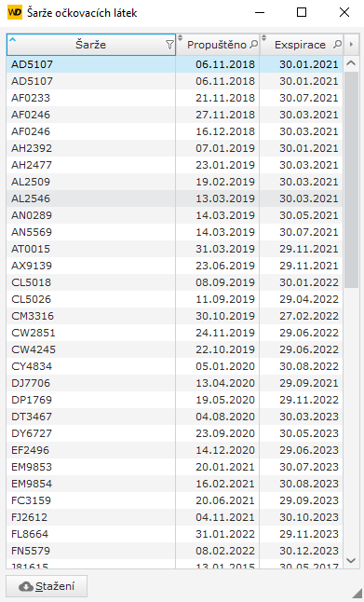Click the search magnifier in Propuštěno header
The height and width of the screenshot is (602, 364).
(x=253, y=45)
